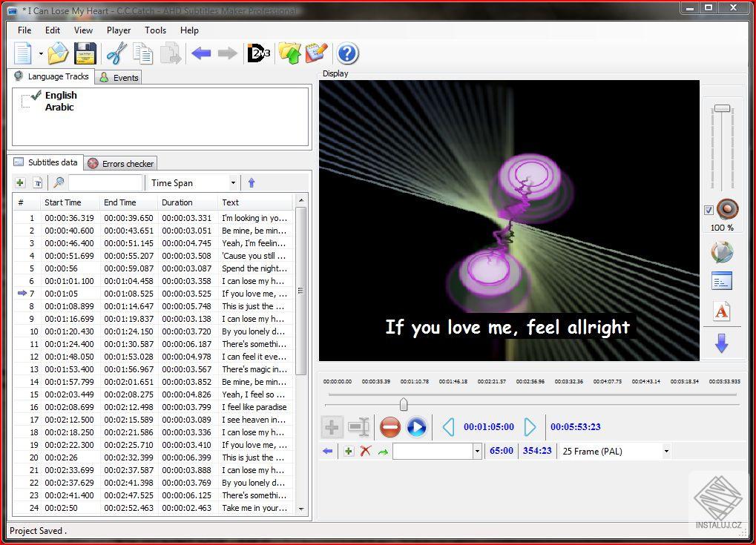The height and width of the screenshot is (545, 756).
Task: Enable the checkbox next to the volume knob
Action: click(x=707, y=210)
